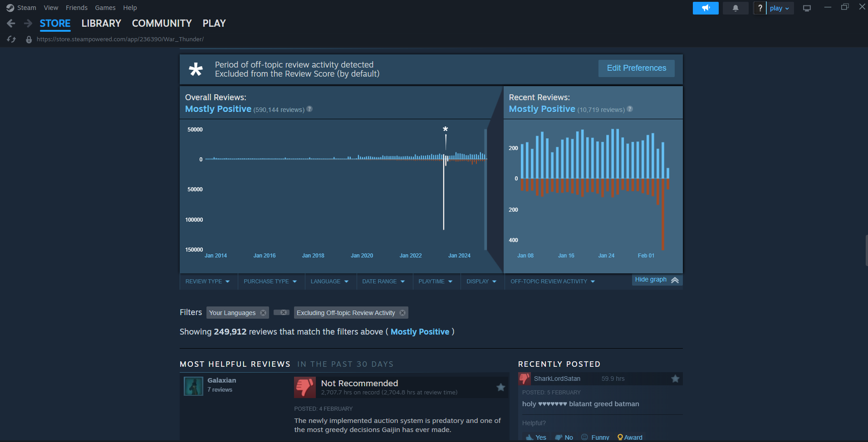Click the back navigation arrow

click(x=10, y=23)
